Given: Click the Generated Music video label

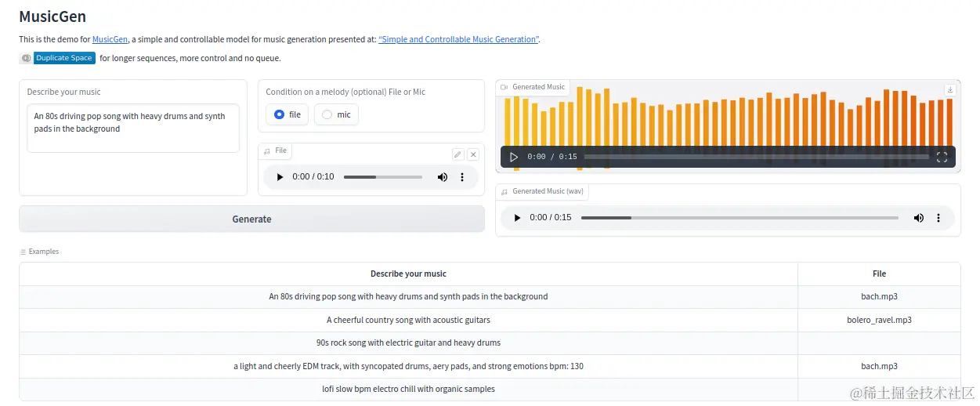Looking at the screenshot, I should [x=533, y=87].
